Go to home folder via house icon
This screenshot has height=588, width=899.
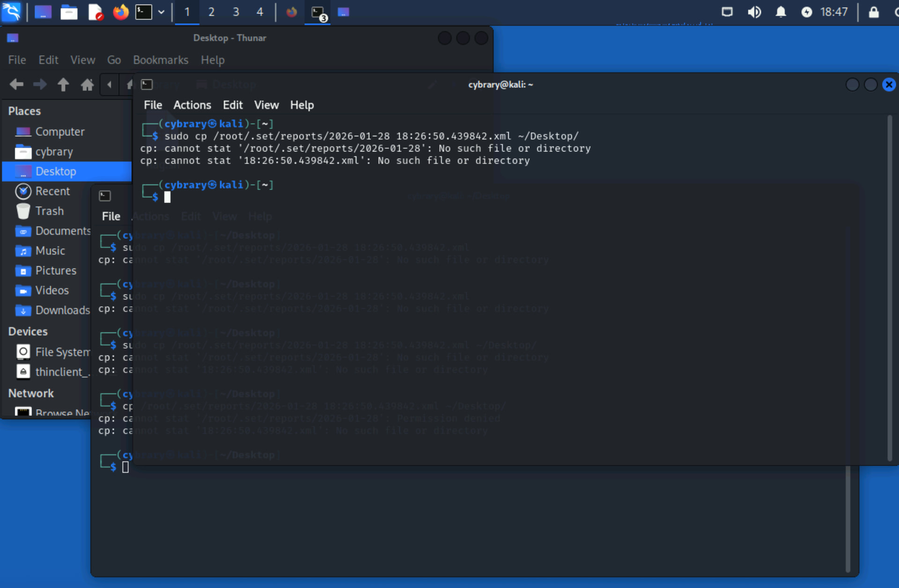pos(87,85)
